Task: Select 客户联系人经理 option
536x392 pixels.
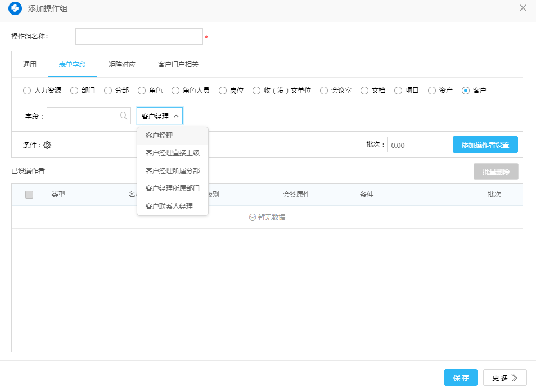Action: pos(169,206)
